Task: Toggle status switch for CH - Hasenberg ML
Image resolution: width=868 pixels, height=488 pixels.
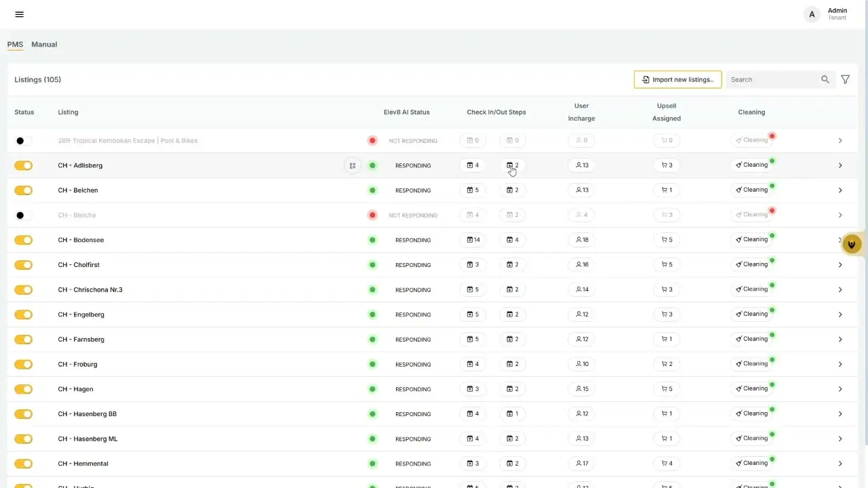Action: click(x=24, y=439)
